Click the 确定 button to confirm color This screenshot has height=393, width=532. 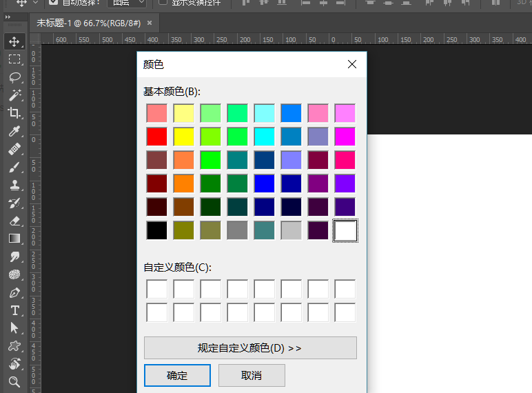(177, 375)
